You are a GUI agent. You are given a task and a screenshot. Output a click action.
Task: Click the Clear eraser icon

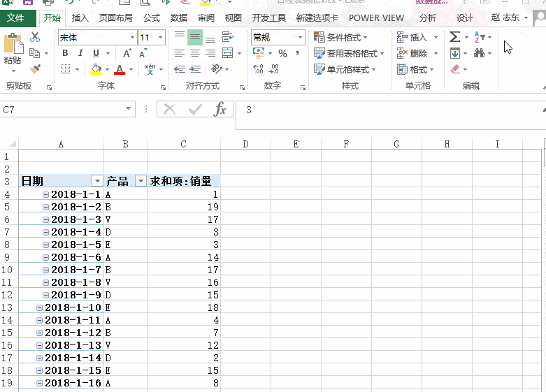(x=455, y=69)
